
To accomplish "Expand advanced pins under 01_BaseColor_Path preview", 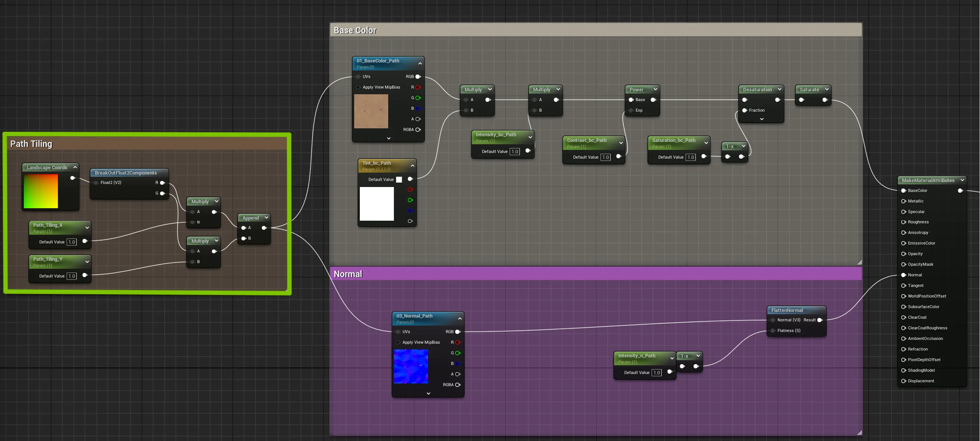I will click(389, 139).
